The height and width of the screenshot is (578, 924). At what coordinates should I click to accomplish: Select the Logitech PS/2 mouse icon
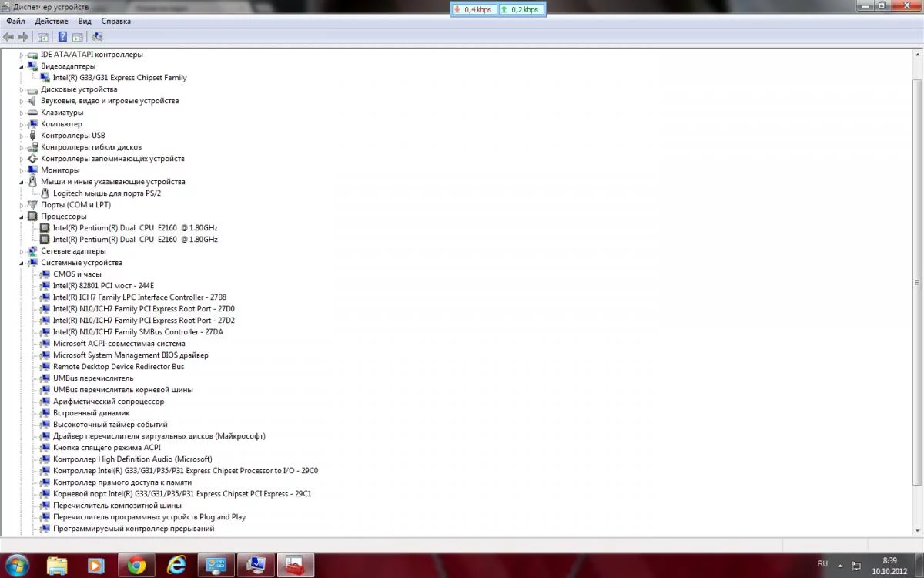(45, 193)
